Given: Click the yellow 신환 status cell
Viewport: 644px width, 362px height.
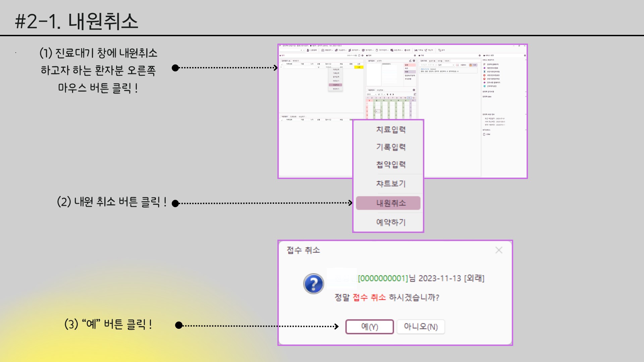Looking at the screenshot, I should [x=359, y=67].
